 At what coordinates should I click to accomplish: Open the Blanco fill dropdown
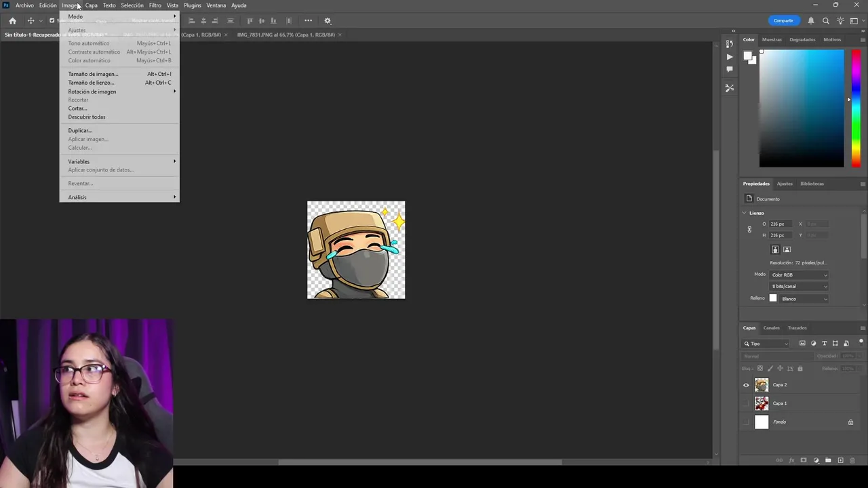pos(804,299)
